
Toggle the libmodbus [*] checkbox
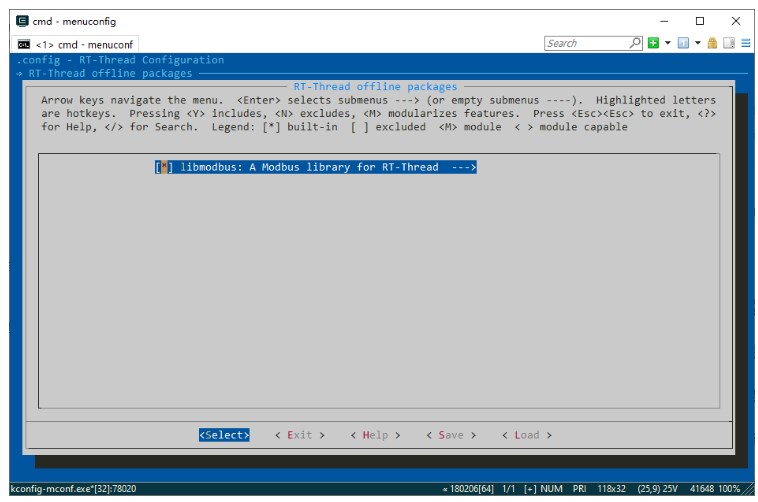coord(164,167)
